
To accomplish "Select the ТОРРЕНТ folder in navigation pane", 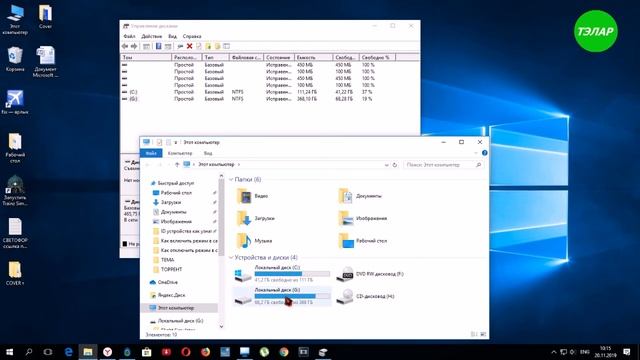I will click(171, 269).
